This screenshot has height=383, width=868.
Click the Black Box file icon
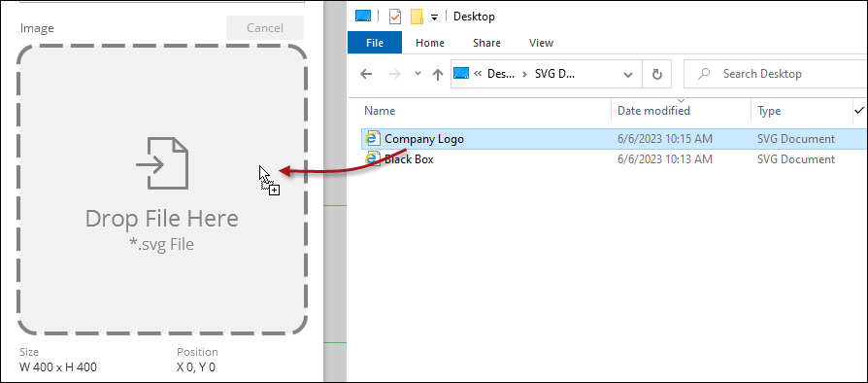(373, 159)
